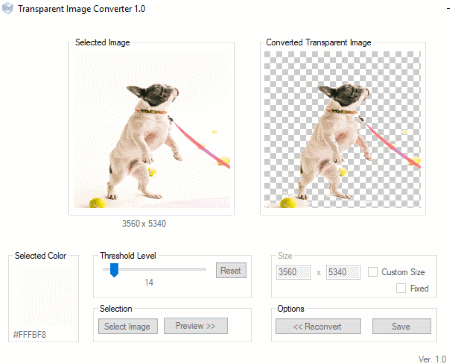Click the Threshold Level slider track
The height and width of the screenshot is (364, 450).
coord(154,269)
